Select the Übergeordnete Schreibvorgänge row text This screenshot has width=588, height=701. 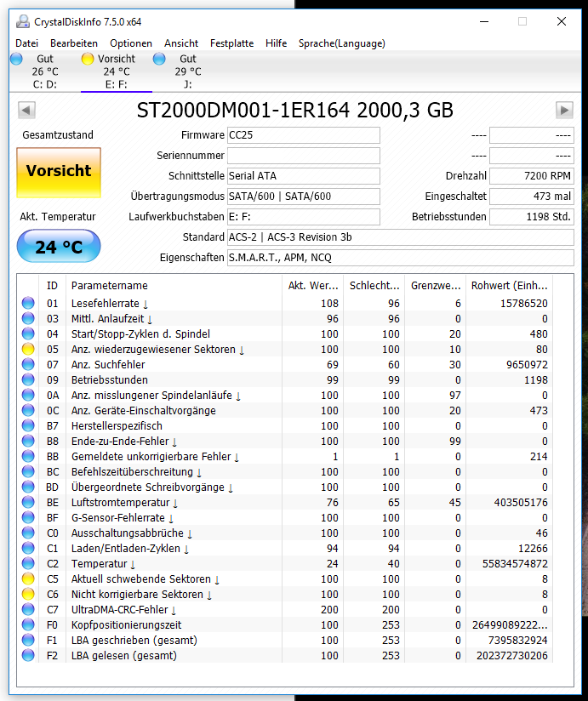148,487
